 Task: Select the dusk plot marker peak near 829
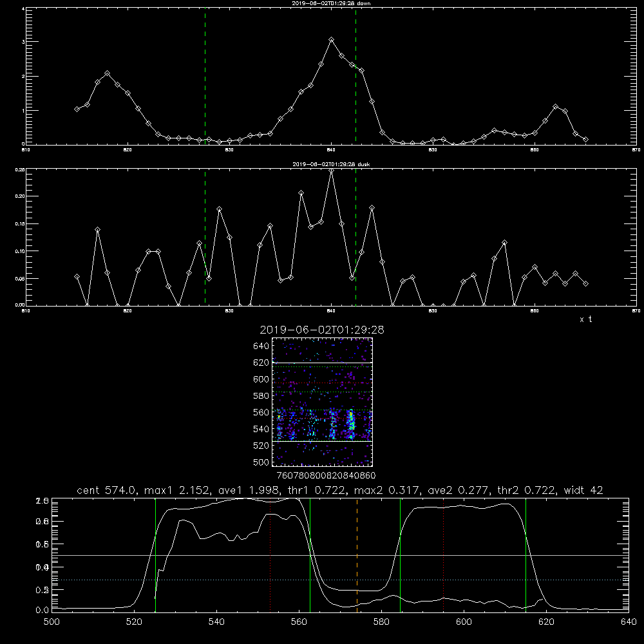tap(220, 209)
